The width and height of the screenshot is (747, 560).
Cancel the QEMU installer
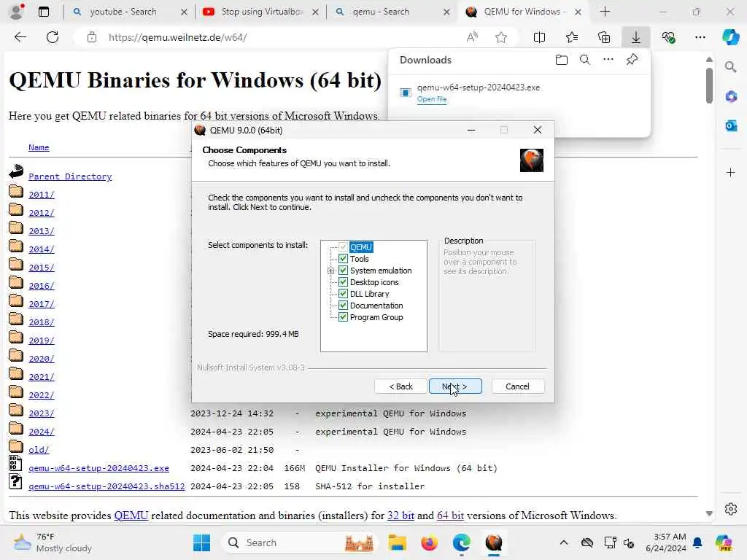pos(517,386)
